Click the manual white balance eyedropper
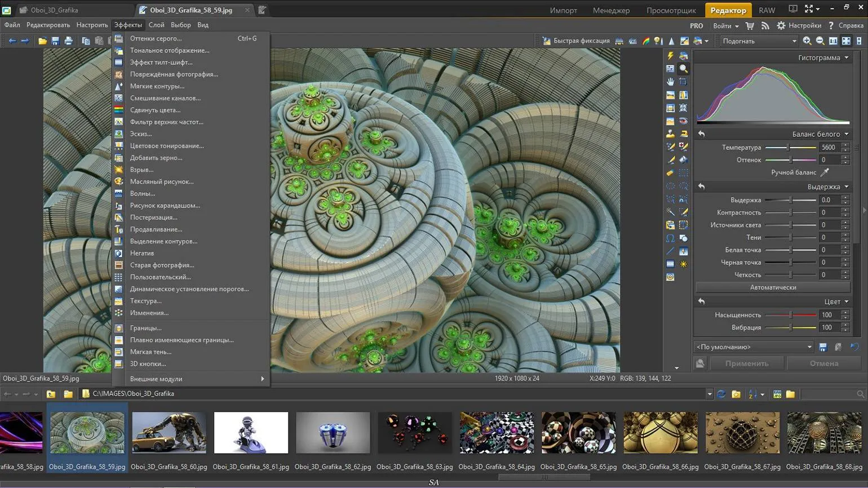Viewport: 868px width, 488px height. [825, 172]
